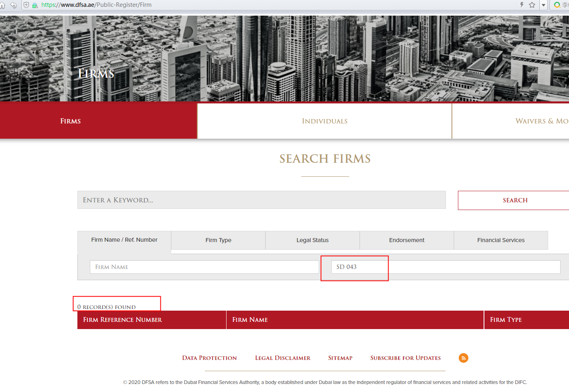The height and width of the screenshot is (392, 569).
Task: Open the orange RSS feed icon
Action: coord(464,358)
